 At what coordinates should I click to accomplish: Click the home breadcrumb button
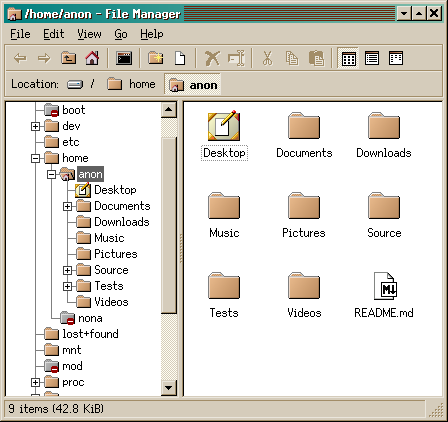[132, 84]
